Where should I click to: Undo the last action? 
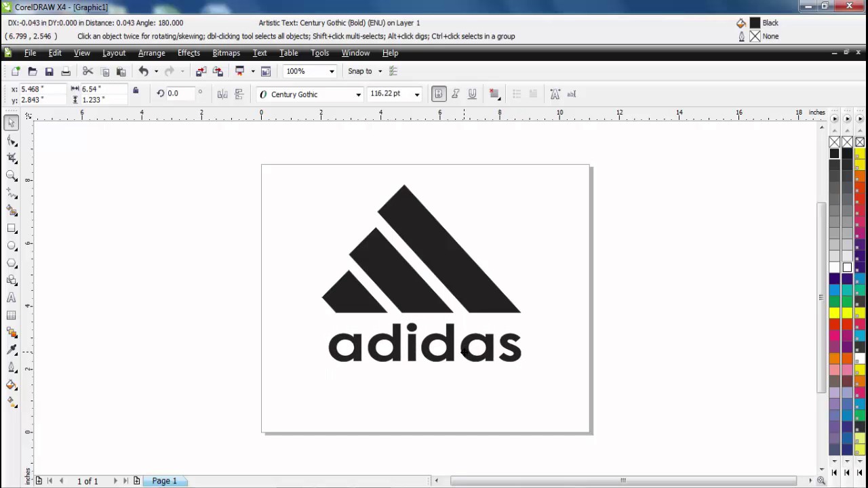pos(143,71)
